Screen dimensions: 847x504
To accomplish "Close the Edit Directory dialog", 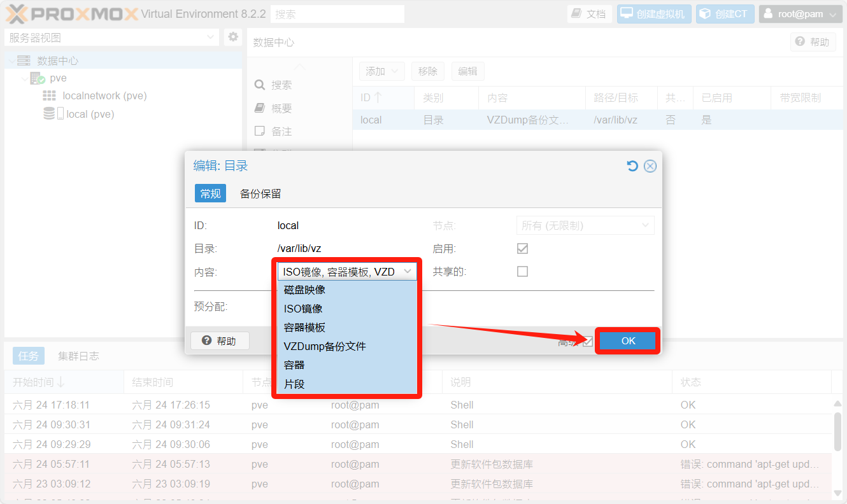I will click(x=650, y=166).
